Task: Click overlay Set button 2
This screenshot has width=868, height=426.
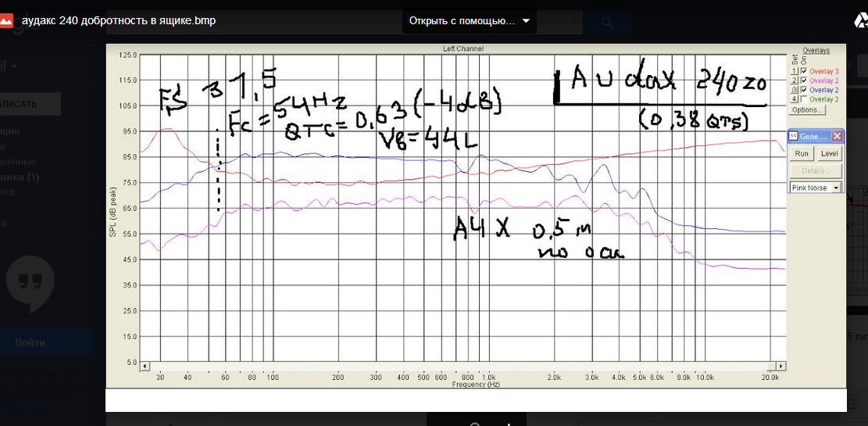Action: point(795,81)
